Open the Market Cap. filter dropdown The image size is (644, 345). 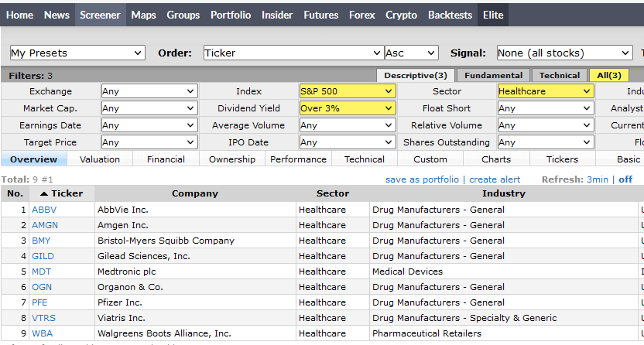point(149,108)
